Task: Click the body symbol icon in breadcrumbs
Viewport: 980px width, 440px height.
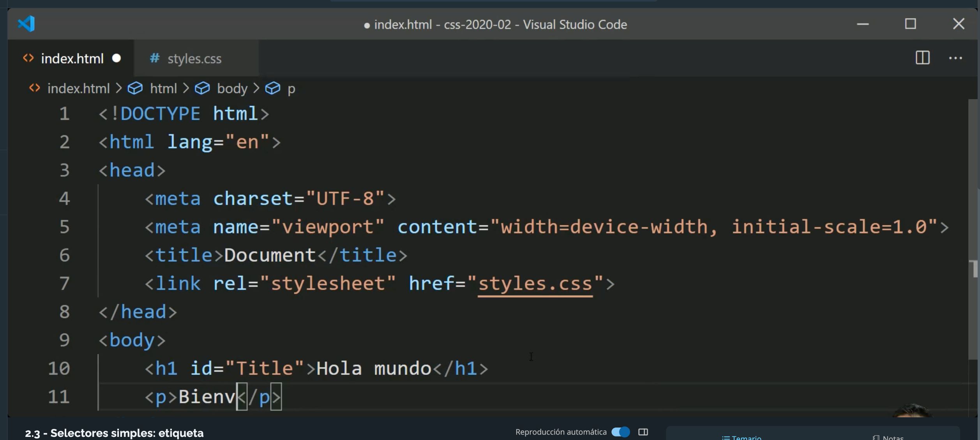Action: [202, 89]
